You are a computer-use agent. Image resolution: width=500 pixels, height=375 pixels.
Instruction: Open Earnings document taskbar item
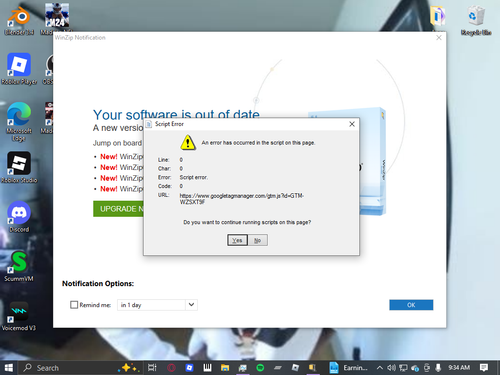click(x=349, y=368)
